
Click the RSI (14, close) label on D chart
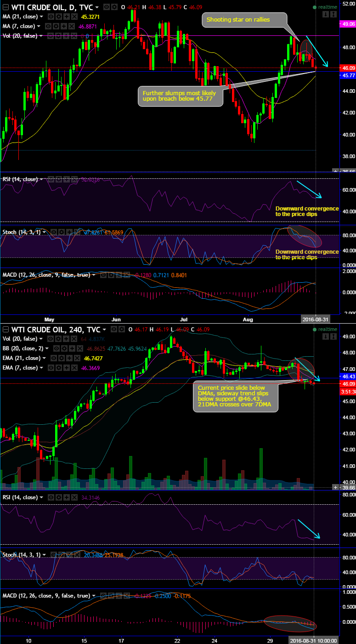tap(20, 179)
